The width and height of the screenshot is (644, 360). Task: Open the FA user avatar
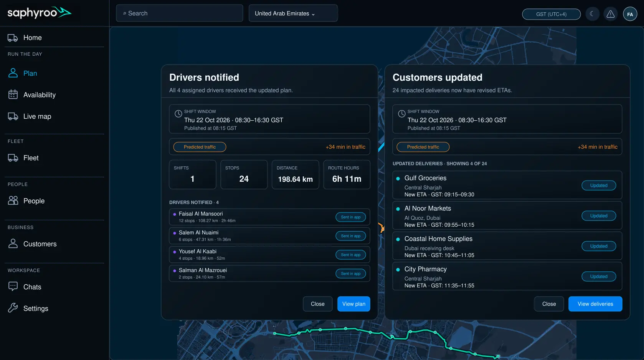pyautogui.click(x=630, y=14)
